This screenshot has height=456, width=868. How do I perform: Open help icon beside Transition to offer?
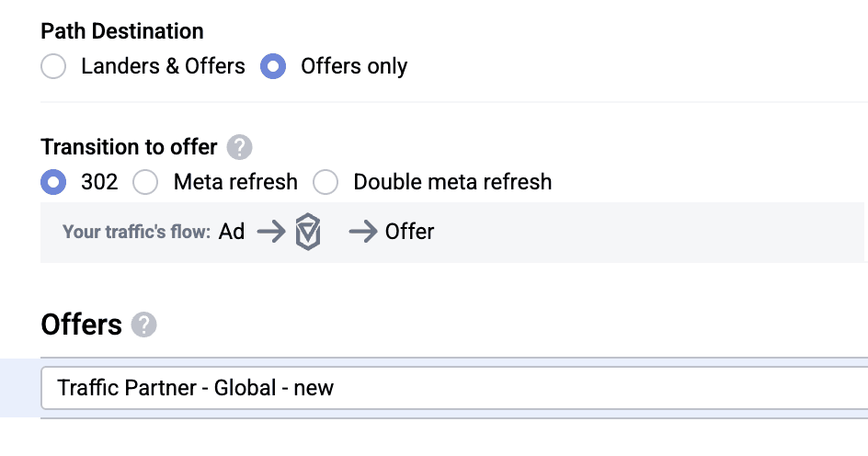point(239,147)
